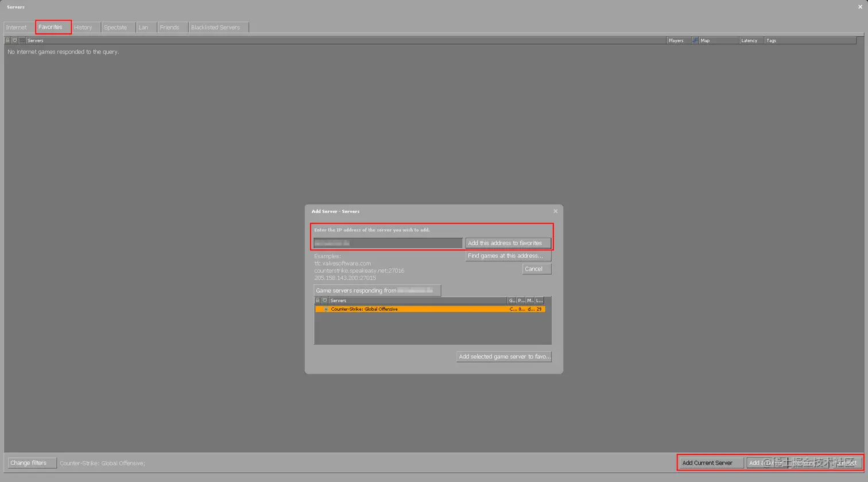Select Counter-Strike: Global Offensive server row
The width and height of the screenshot is (868, 482).
coord(430,309)
